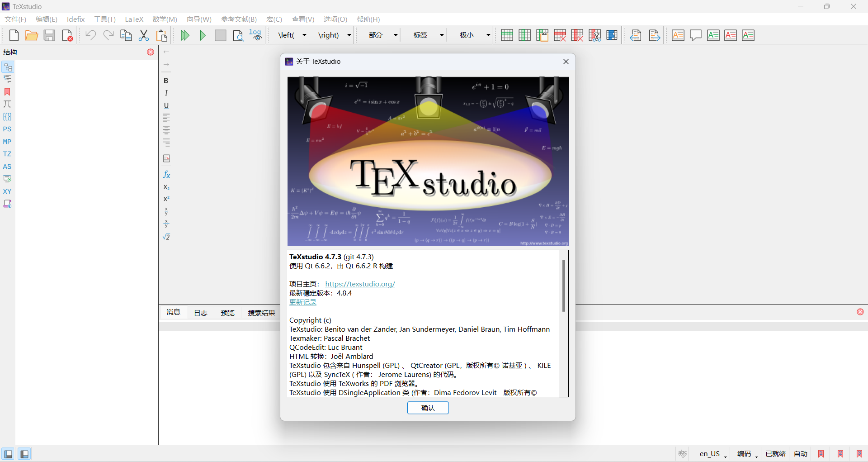
Task: Close the bottom messages panel
Action: [x=860, y=312]
